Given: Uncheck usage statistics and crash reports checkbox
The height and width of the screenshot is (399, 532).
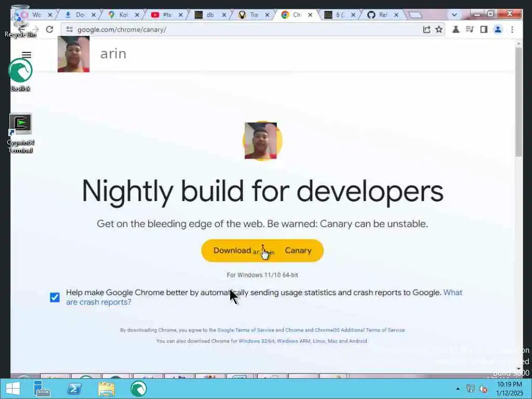Looking at the screenshot, I should (55, 297).
